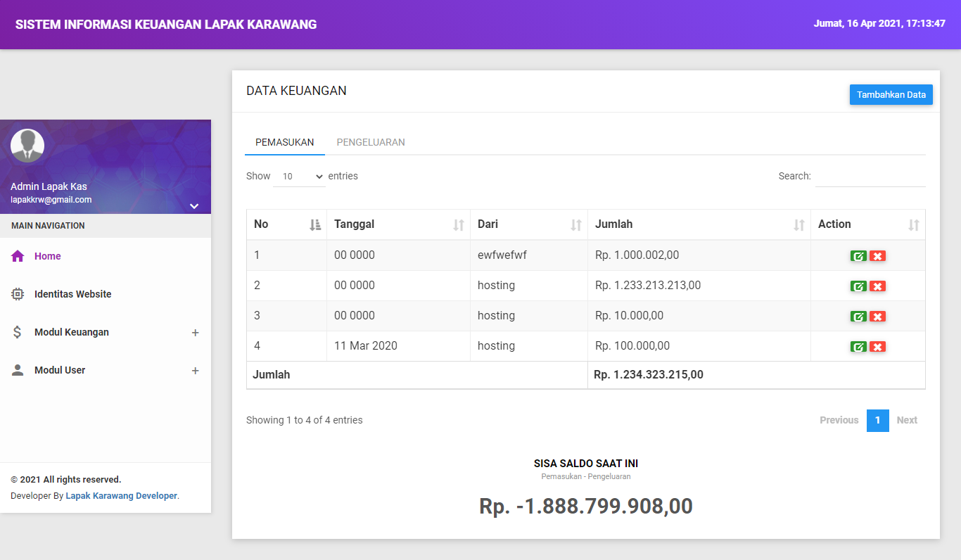Delete the Rp. 1.233.213.213,00 row
The height and width of the screenshot is (560, 961).
[877, 286]
